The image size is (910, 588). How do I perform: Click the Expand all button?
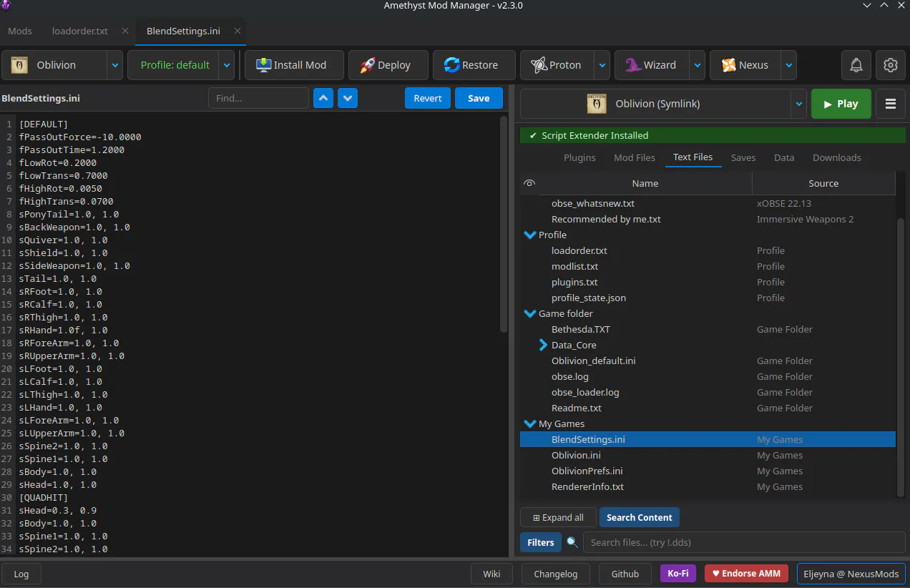558,517
